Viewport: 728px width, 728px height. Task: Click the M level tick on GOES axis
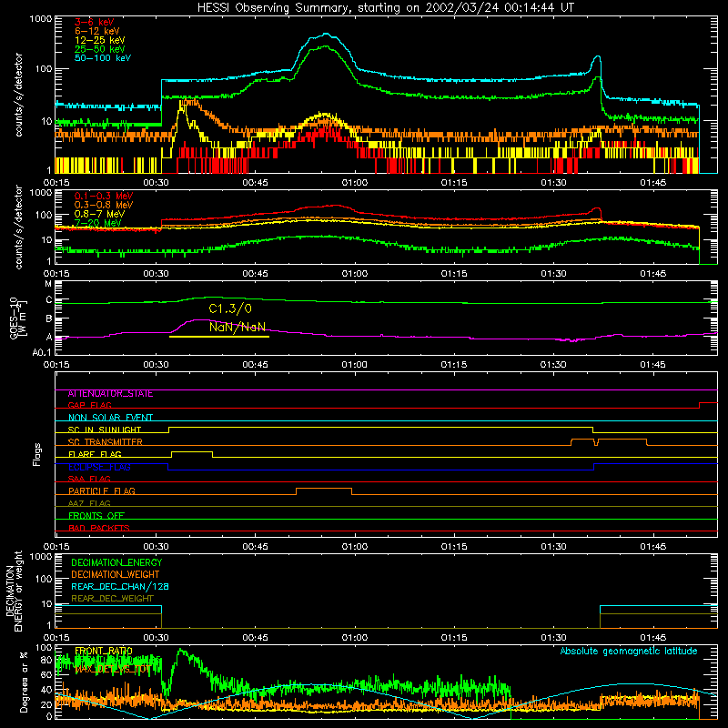tap(48, 284)
